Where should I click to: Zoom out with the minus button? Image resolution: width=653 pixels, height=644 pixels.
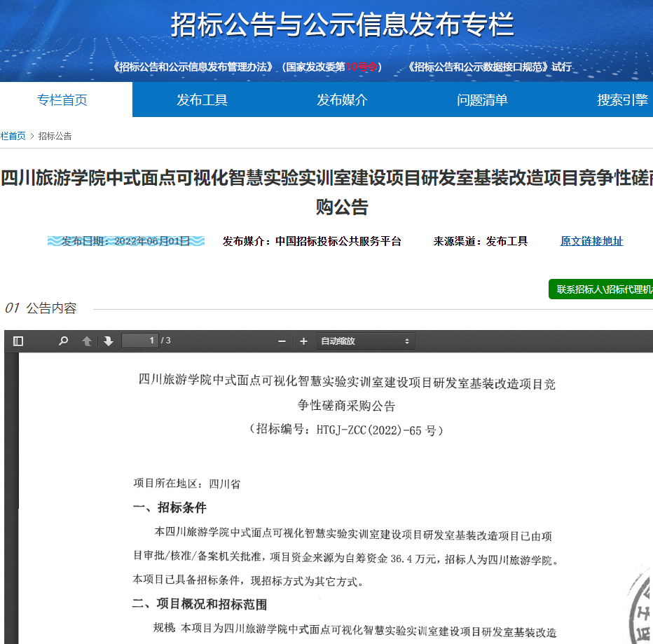point(282,341)
